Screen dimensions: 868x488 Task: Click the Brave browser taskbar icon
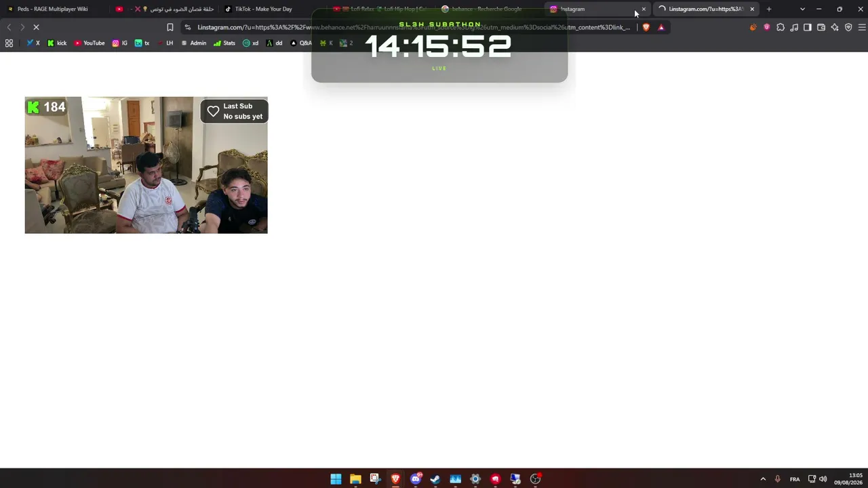tap(395, 479)
